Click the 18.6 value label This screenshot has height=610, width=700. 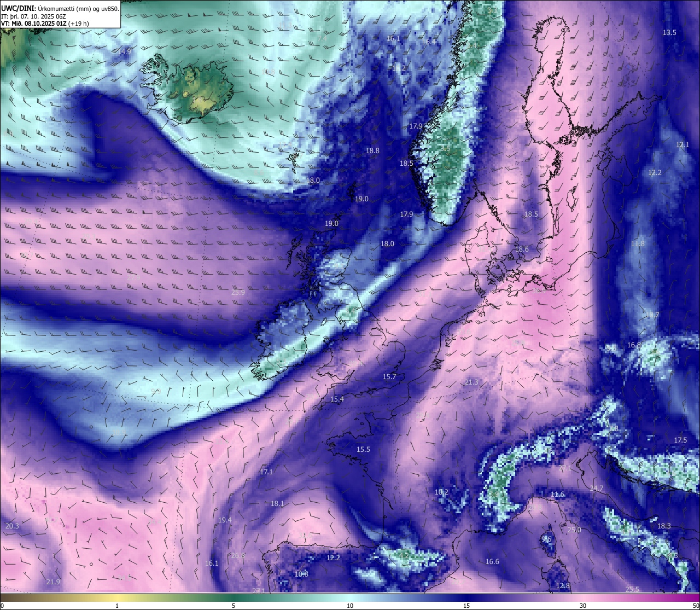(522, 249)
